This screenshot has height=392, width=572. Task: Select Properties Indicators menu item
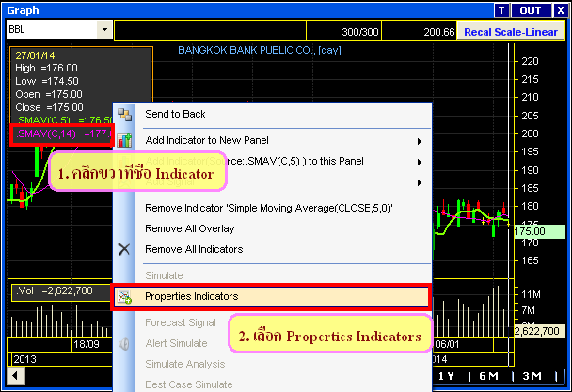point(271,297)
